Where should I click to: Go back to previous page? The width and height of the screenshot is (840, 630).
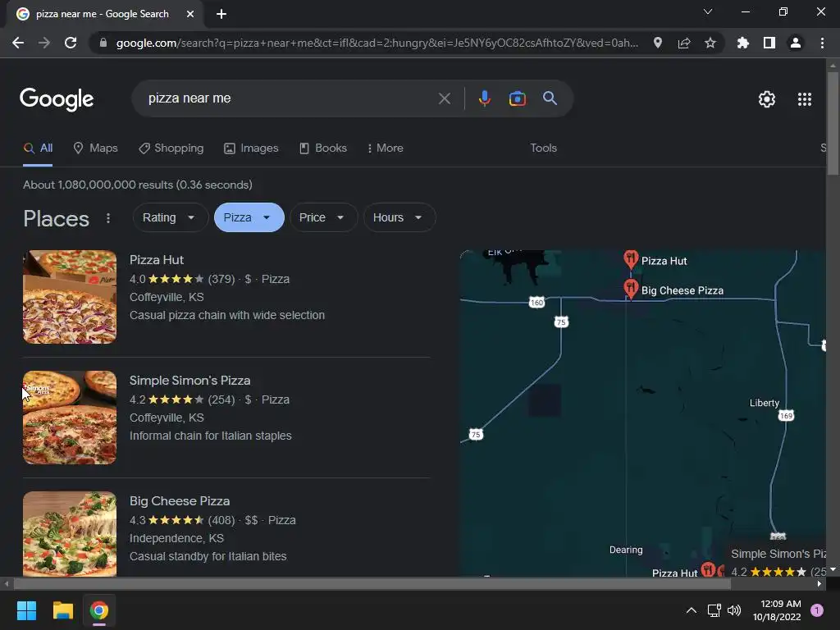click(x=18, y=43)
